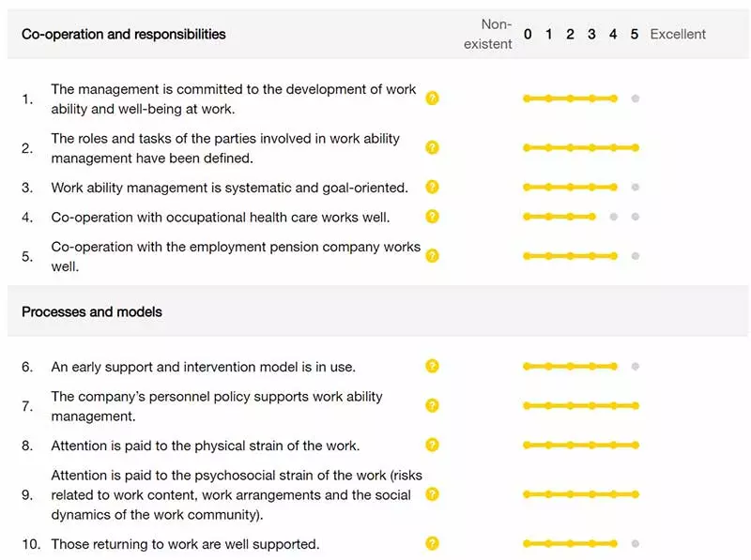751x560 pixels.
Task: Click help icon for psychosocial strain statement
Action: tap(432, 494)
